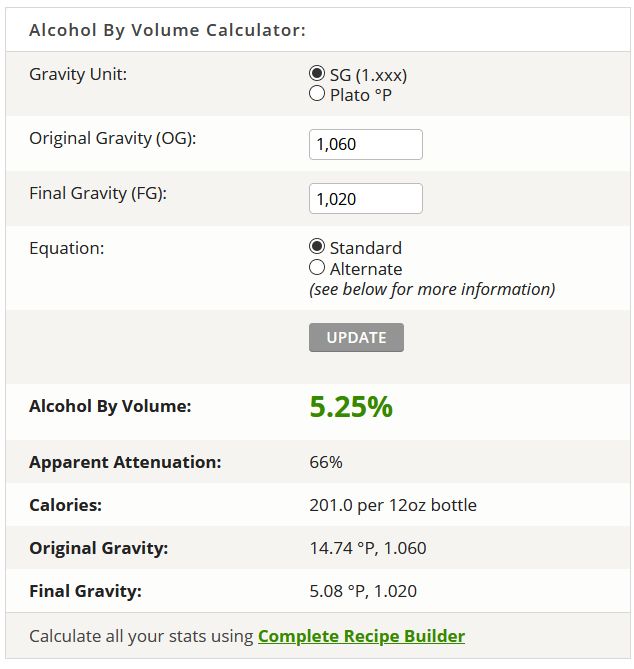634x669 pixels.
Task: Select the SG (1.xxx) gravity unit
Action: coord(317,74)
